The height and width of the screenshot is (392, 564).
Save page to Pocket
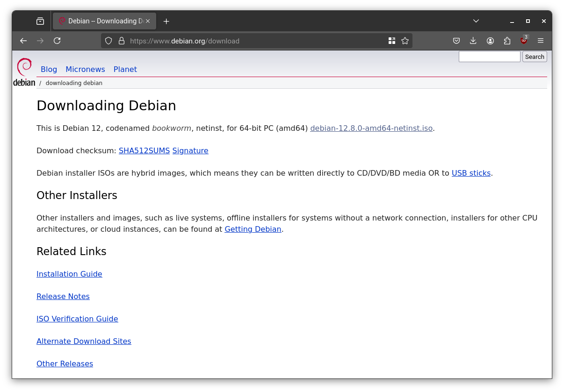coord(456,41)
